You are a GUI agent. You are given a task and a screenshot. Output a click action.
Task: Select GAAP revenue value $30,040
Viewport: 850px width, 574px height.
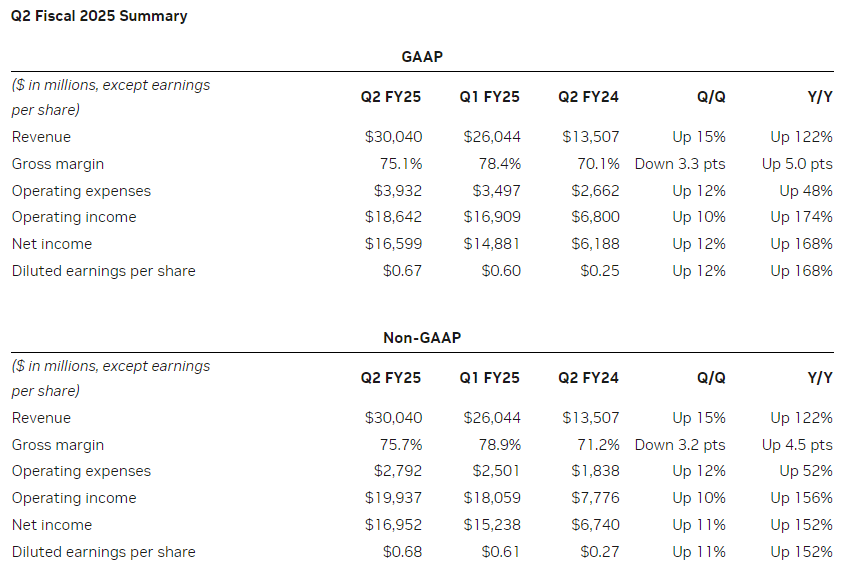point(393,137)
